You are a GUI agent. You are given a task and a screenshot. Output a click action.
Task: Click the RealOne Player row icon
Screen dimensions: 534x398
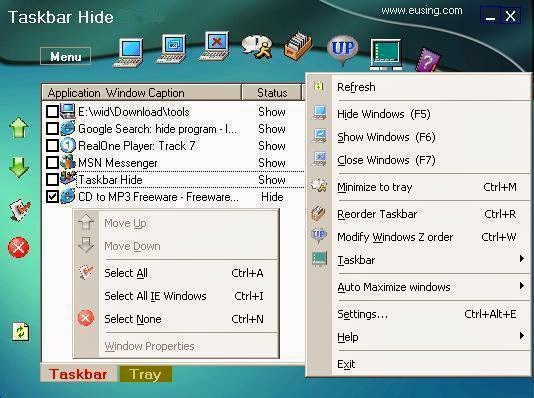[68, 145]
